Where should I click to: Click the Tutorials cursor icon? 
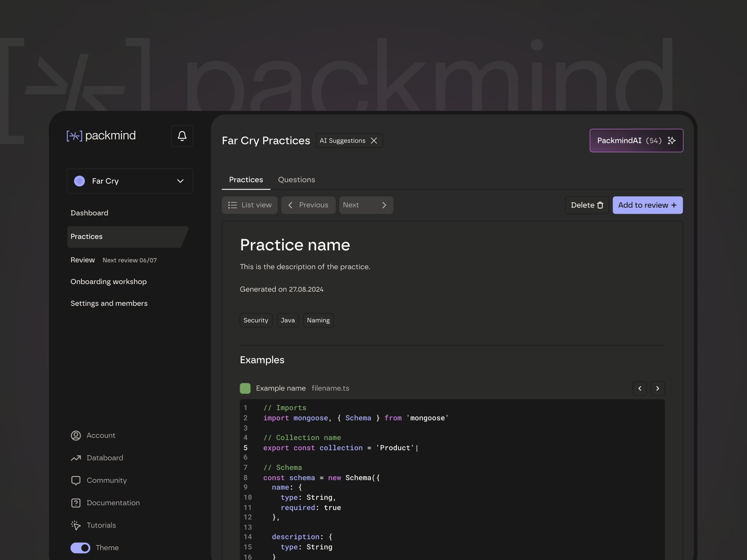point(76,526)
